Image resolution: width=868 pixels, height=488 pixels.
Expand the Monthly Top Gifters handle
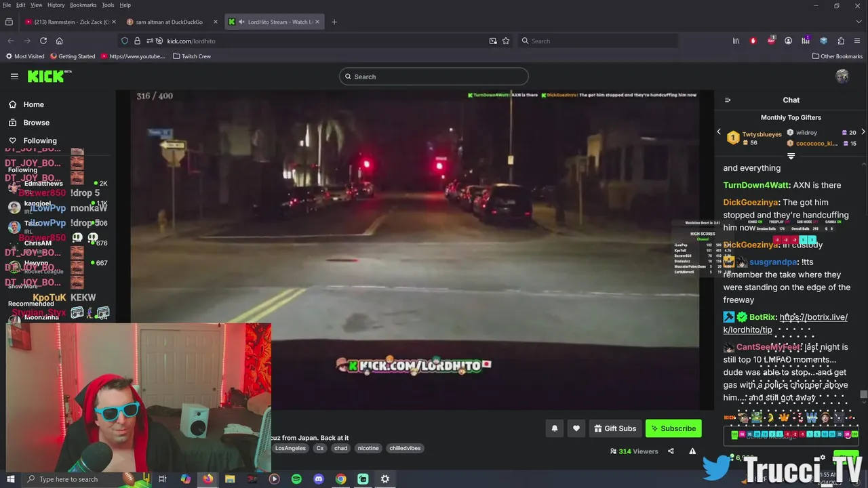pos(791,156)
